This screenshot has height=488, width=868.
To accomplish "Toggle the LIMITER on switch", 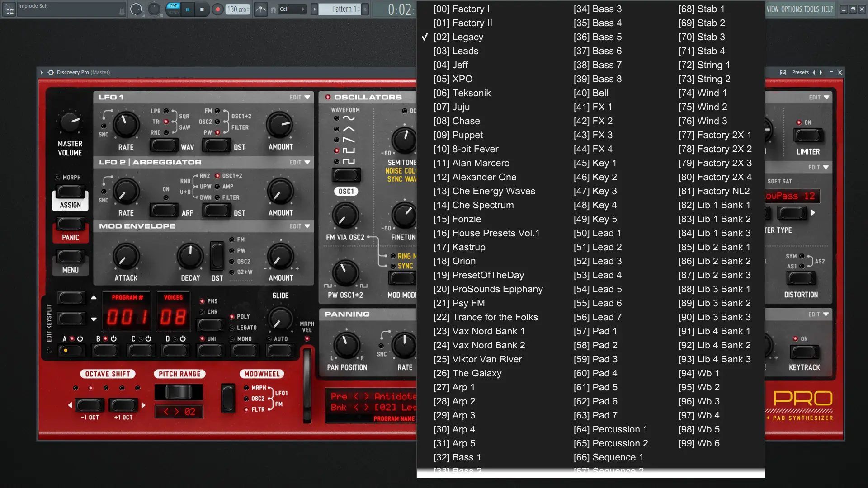I will click(x=808, y=135).
